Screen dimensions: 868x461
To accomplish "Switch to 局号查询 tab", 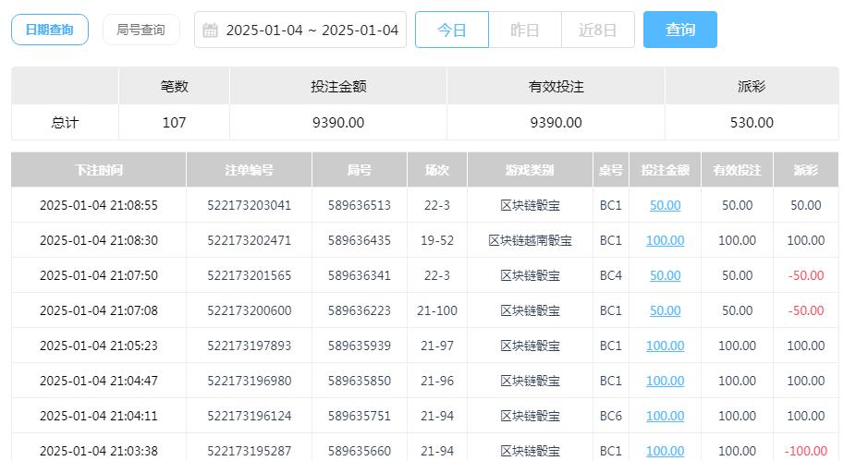I will [141, 30].
